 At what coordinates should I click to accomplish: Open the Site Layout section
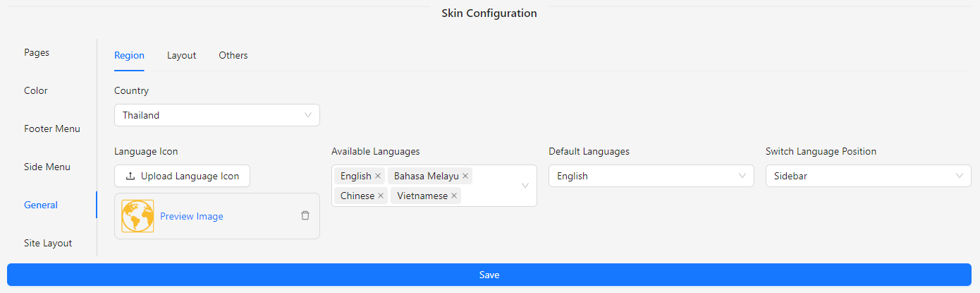coord(48,243)
